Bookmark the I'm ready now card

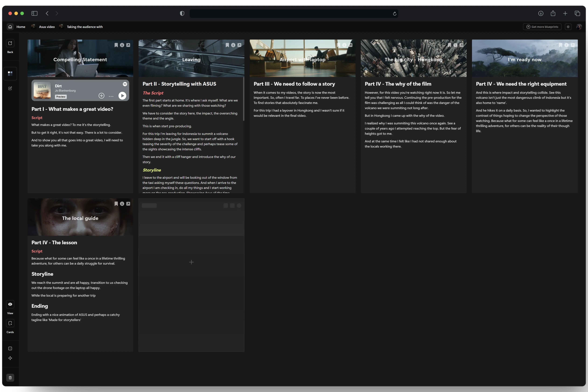pyautogui.click(x=560, y=45)
